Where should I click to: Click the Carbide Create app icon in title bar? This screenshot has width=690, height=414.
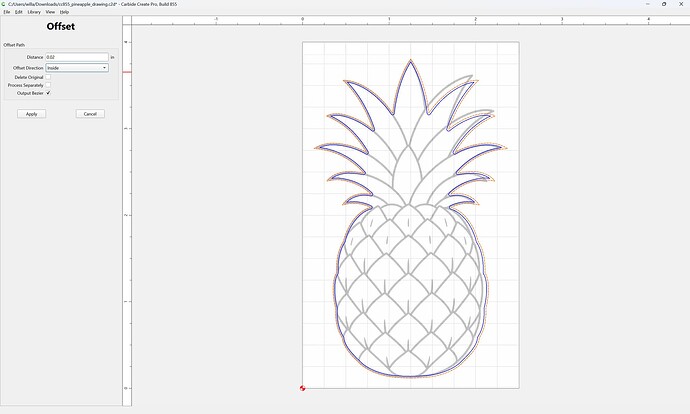coord(4,4)
